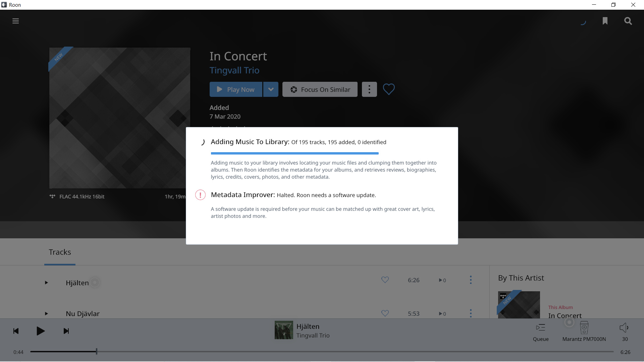Viewport: 644px width, 362px height.
Task: Toggle heart on Nu Djävlar track
Action: pos(385,313)
